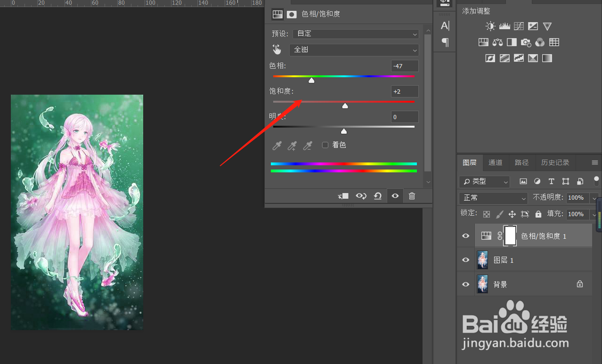Switch to the 历史记录 tab
Screen dimensions: 602x364
[x=555, y=162]
